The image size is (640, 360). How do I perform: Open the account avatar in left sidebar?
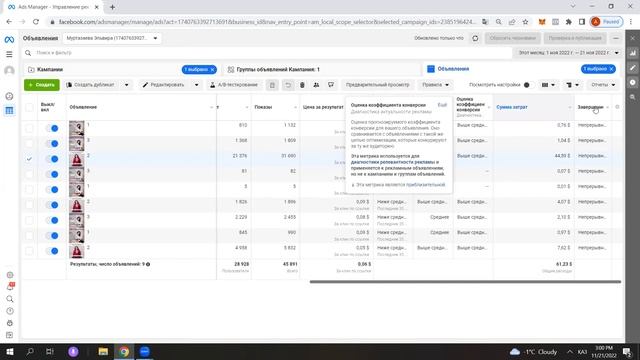click(x=9, y=71)
